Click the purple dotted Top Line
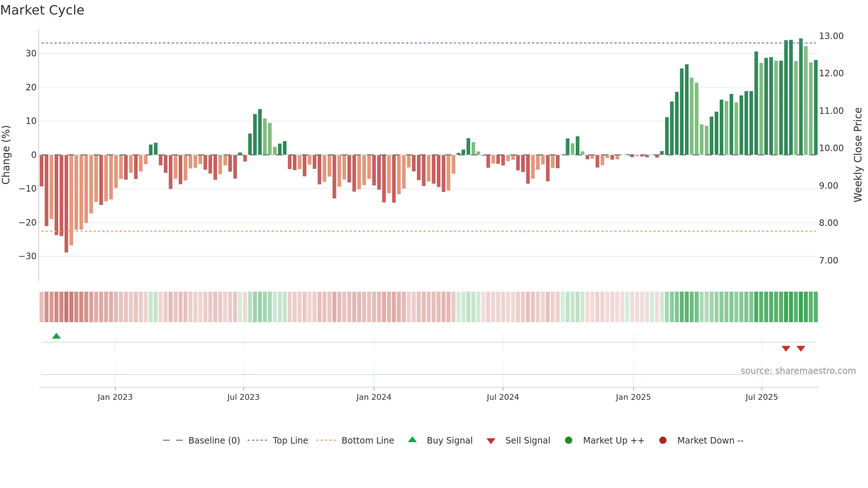Viewport: 868px width, 488px height. (429, 43)
